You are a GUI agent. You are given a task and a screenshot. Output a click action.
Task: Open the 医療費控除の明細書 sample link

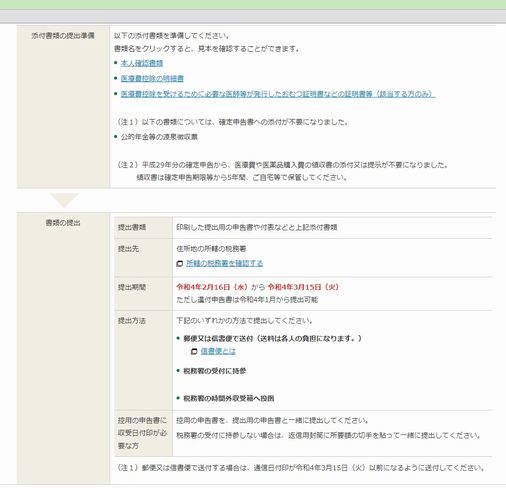pos(152,78)
